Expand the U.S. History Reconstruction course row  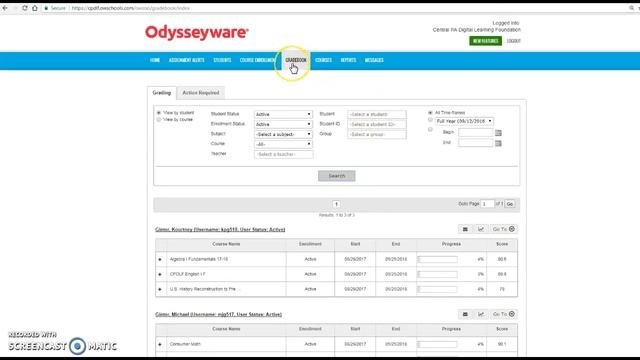tap(160, 289)
